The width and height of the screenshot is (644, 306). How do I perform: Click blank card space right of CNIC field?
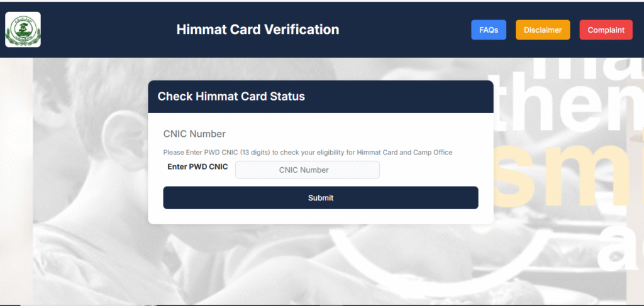[x=434, y=170]
